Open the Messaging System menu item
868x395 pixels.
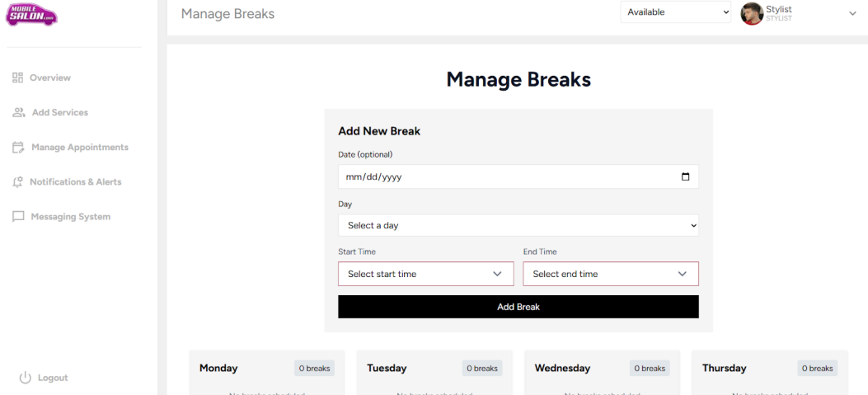70,217
